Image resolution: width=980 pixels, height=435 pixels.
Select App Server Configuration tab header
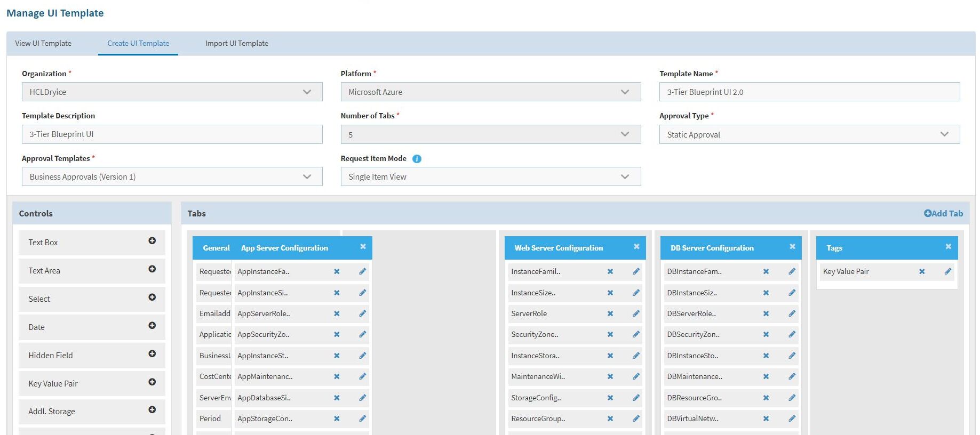[x=284, y=248]
